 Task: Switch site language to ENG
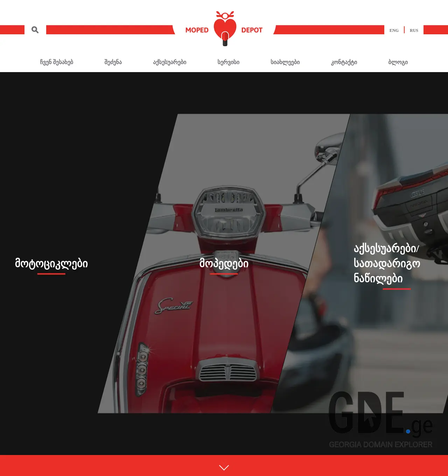(x=394, y=30)
